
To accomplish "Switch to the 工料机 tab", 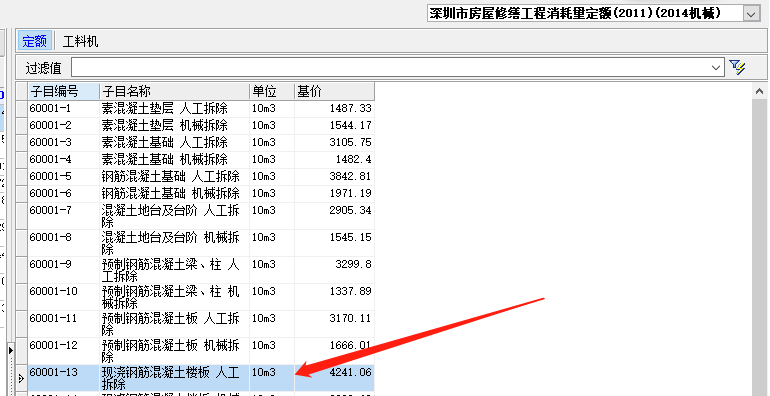I will coord(80,41).
